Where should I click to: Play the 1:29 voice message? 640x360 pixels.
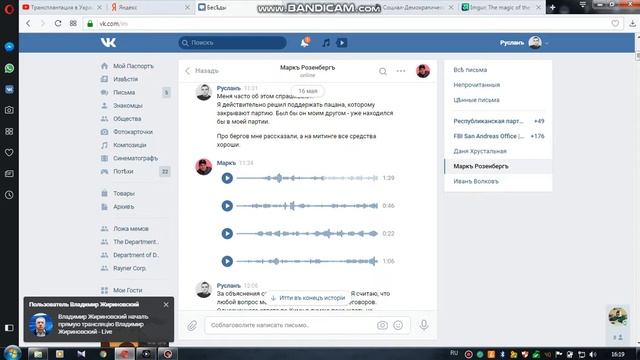click(227, 178)
